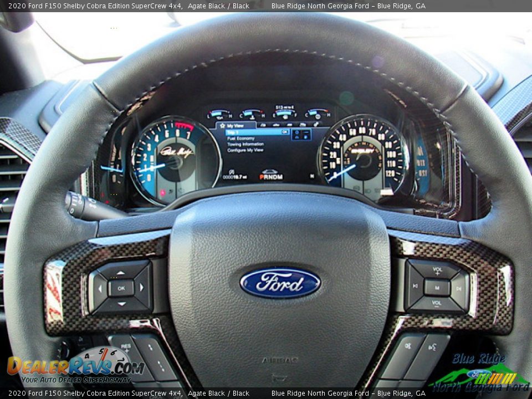Select the My View tab
The image size is (532, 399).
coord(235,126)
